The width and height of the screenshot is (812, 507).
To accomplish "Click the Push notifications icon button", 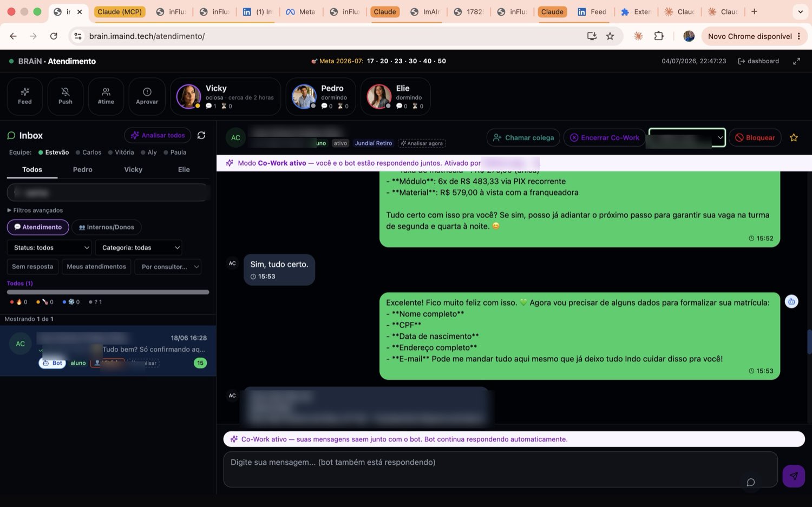I will tap(66, 96).
